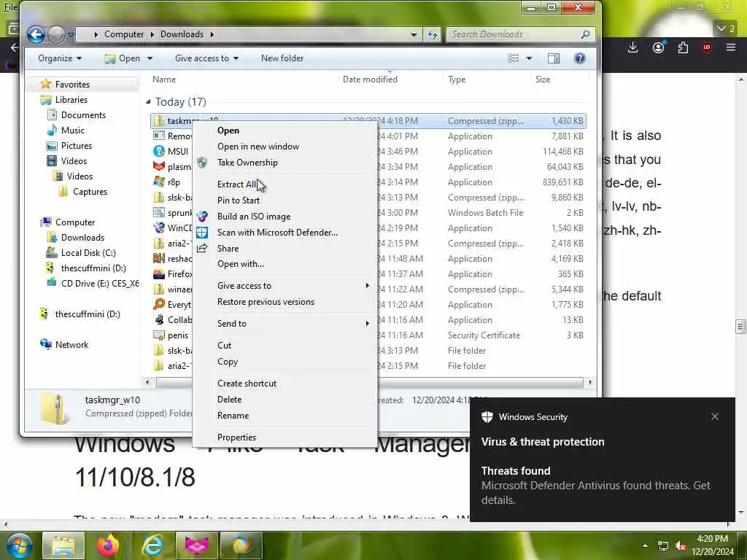Select Build an ISO image
This screenshot has width=747, height=560.
click(x=285, y=216)
